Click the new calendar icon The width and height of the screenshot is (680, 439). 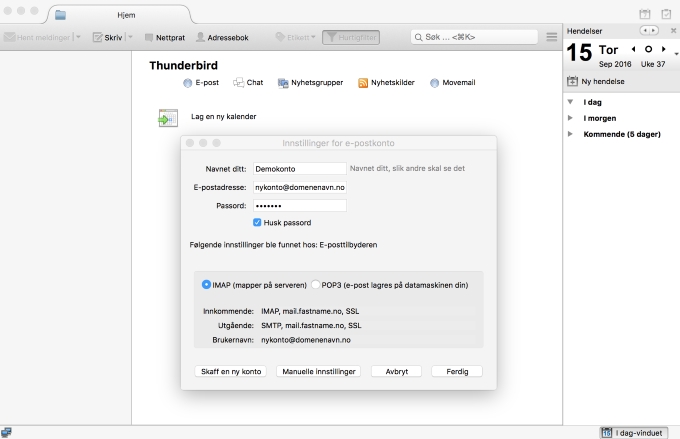click(x=168, y=118)
